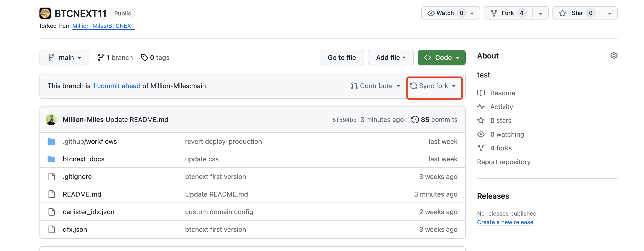Open the main branch selector
The image size is (644, 251).
click(64, 58)
